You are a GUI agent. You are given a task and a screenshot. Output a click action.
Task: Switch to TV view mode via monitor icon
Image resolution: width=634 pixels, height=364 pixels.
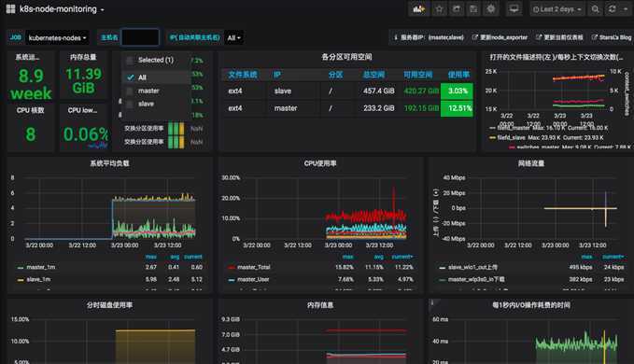click(x=514, y=9)
